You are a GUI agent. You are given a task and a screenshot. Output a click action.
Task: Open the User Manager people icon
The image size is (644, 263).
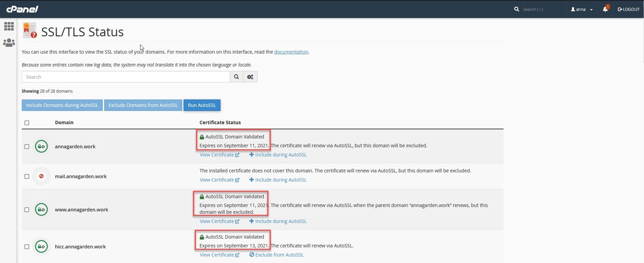point(9,43)
